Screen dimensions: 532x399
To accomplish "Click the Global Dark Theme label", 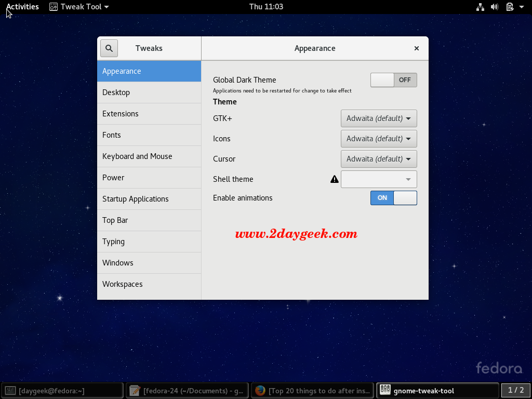I will [245, 80].
